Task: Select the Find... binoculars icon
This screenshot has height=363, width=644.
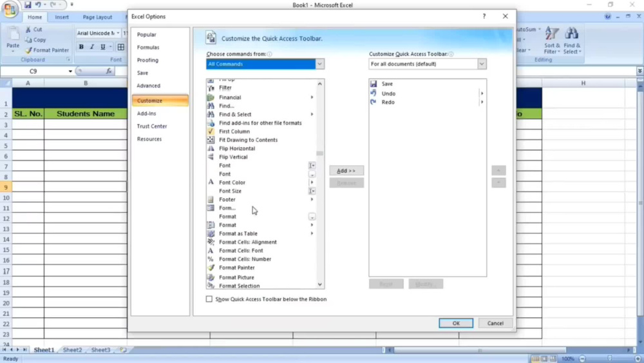Action: click(x=211, y=106)
